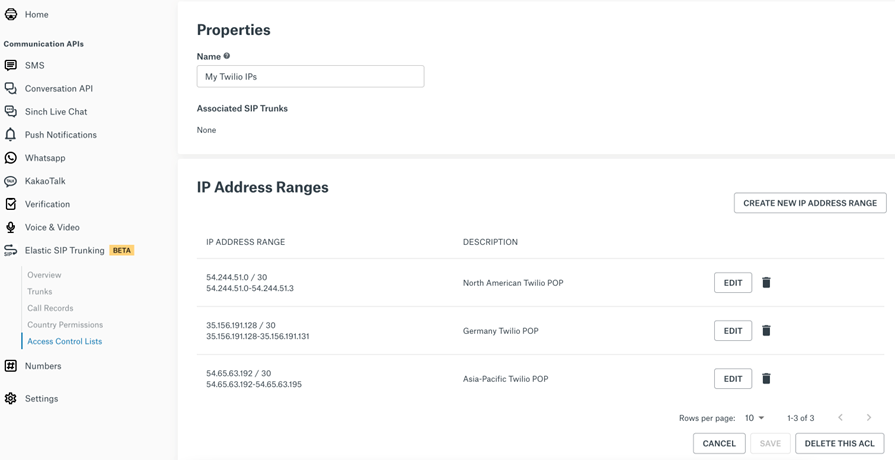Select Trunks under Elastic SIP Trunking

pos(40,292)
